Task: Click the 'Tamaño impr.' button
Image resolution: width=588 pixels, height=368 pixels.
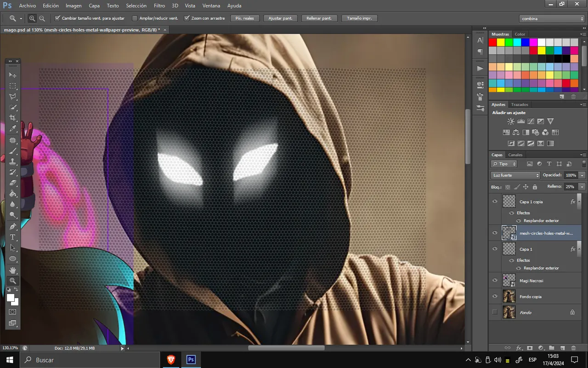Action: click(360, 18)
